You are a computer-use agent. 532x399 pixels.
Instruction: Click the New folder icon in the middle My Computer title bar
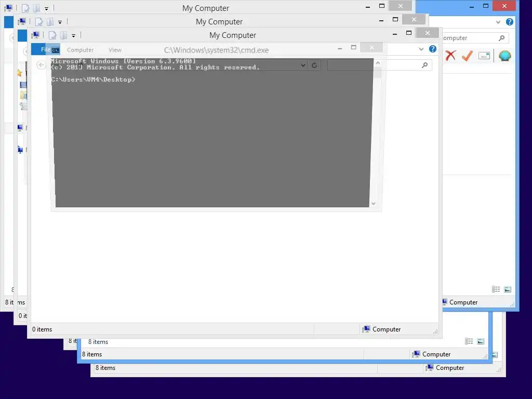tap(50, 22)
